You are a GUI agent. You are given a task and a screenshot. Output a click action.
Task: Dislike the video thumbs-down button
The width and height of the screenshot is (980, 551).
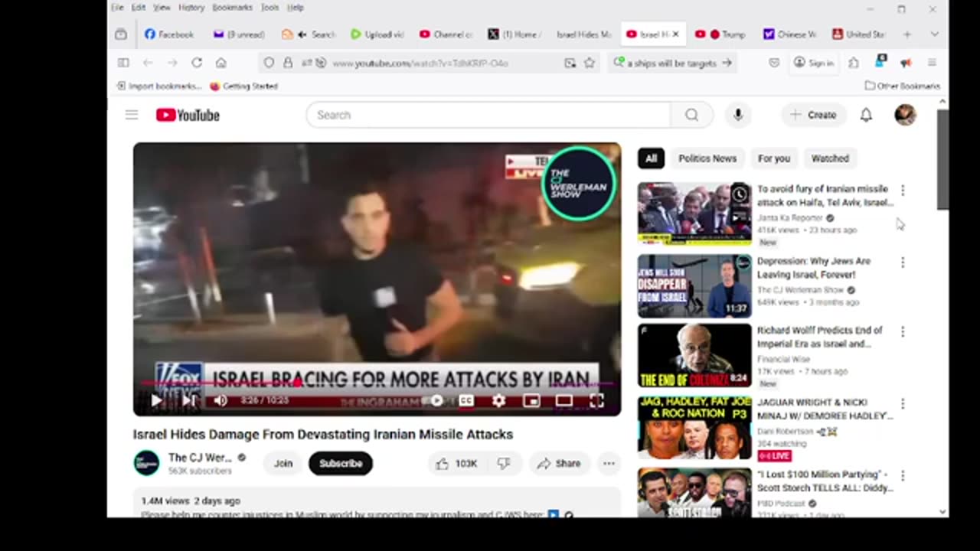pos(504,463)
